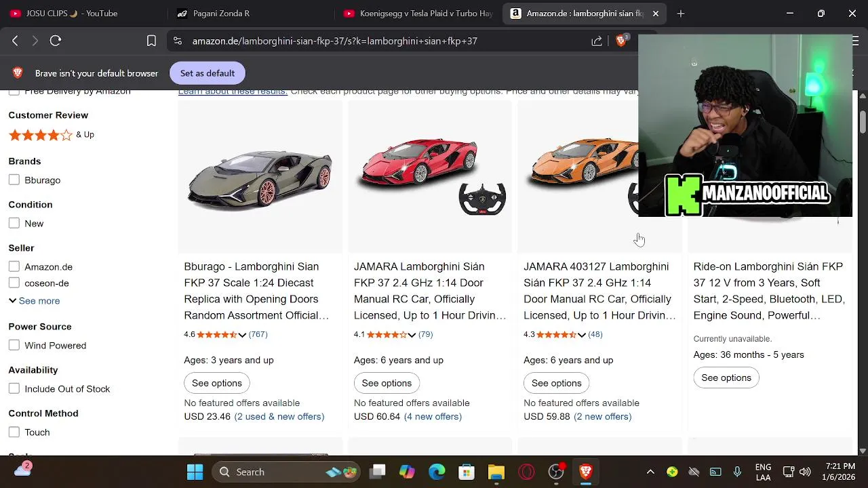Check the Bburago brand checkbox
The height and width of the screenshot is (488, 868).
pyautogui.click(x=14, y=180)
